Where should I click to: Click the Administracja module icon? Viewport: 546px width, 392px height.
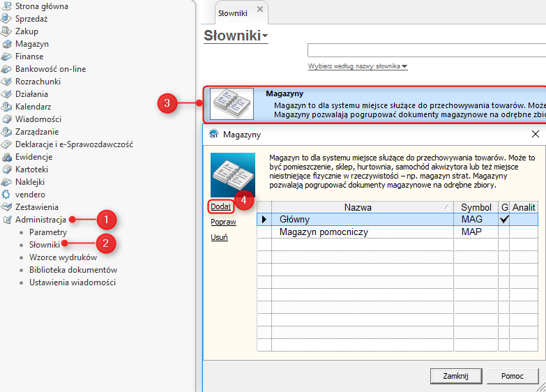tap(7, 220)
